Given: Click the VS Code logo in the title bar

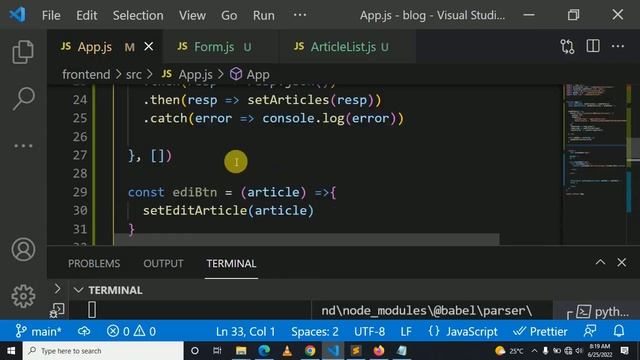Looking at the screenshot, I should pyautogui.click(x=18, y=15).
